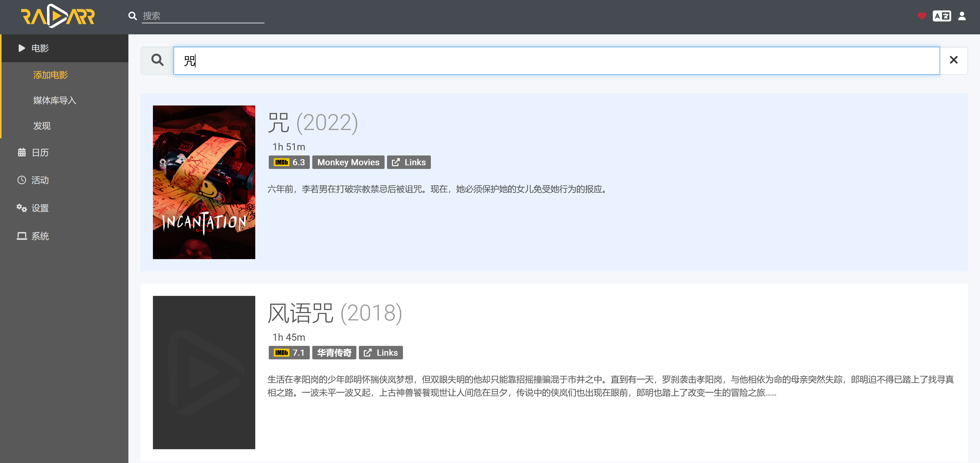The width and height of the screenshot is (980, 463).
Task: Click the calendar icon beside 日历
Action: [22, 153]
